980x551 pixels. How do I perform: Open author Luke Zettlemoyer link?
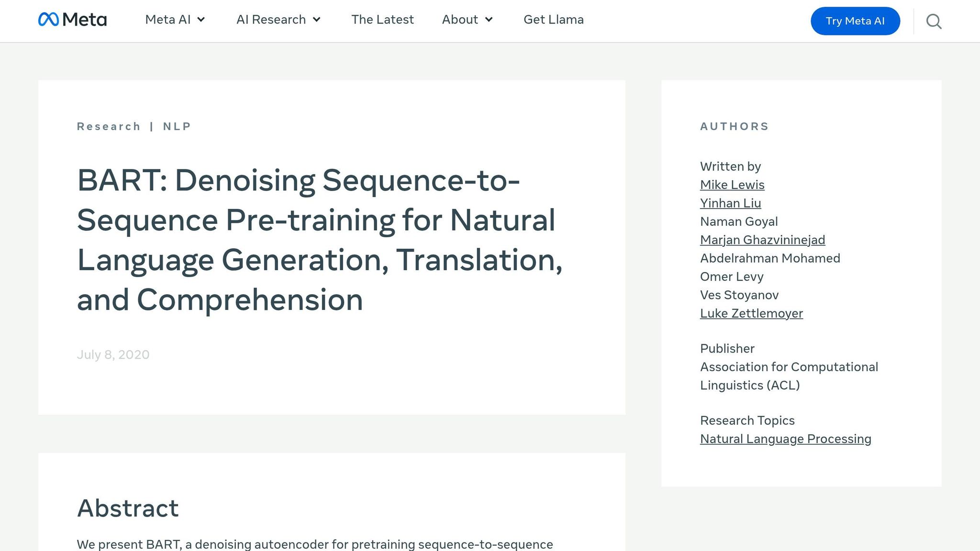click(x=751, y=313)
